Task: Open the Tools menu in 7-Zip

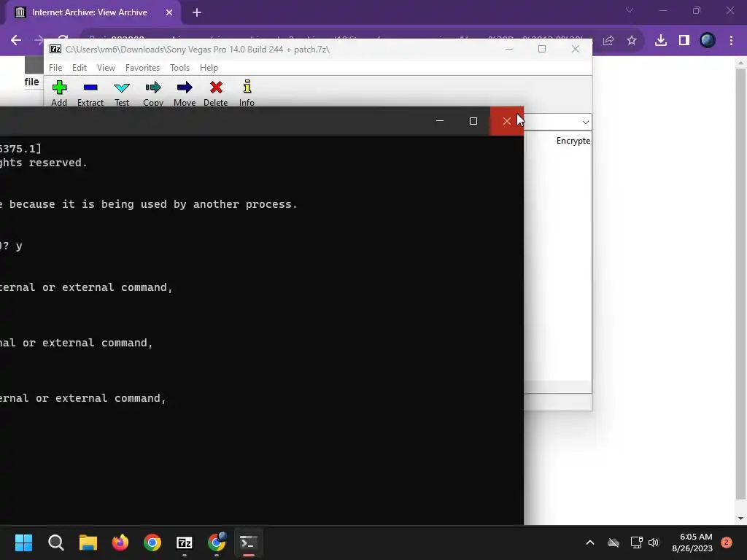Action: click(x=179, y=68)
